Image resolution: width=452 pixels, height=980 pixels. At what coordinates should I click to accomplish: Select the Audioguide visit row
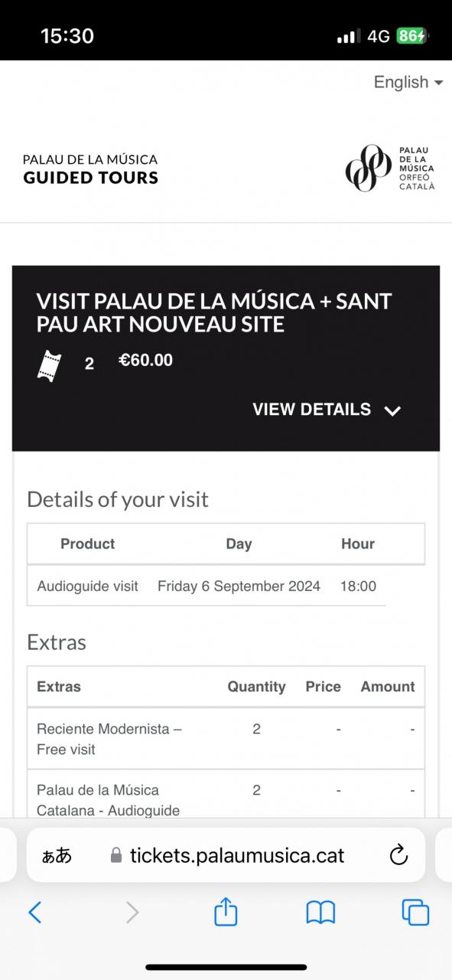[206, 586]
